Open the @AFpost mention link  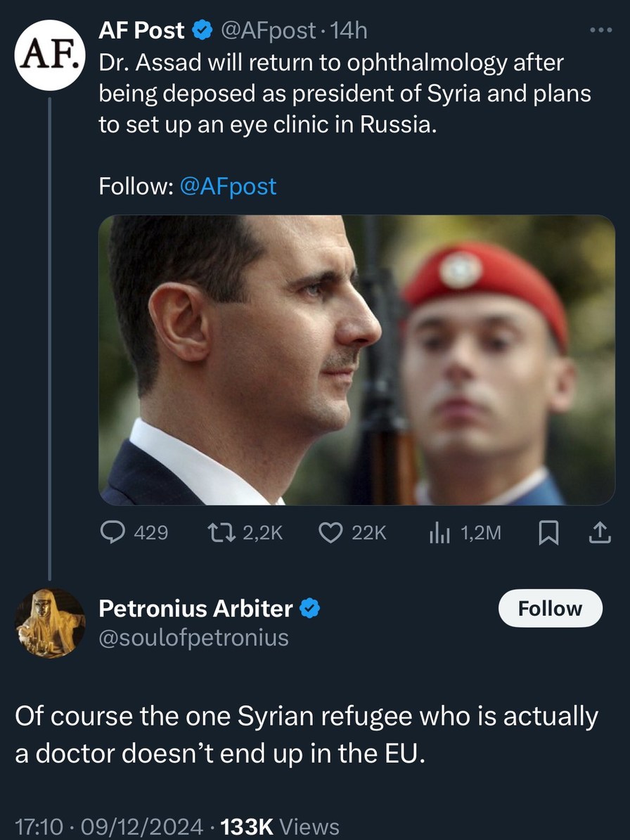coord(228,186)
